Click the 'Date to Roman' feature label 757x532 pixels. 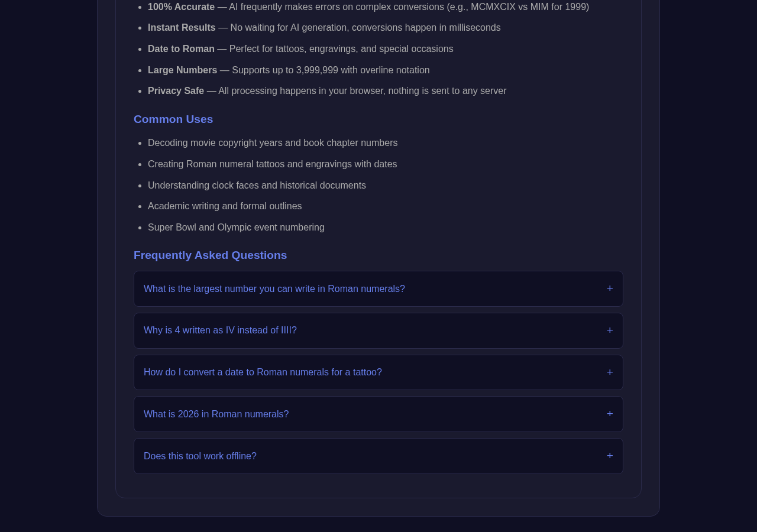coord(181,49)
